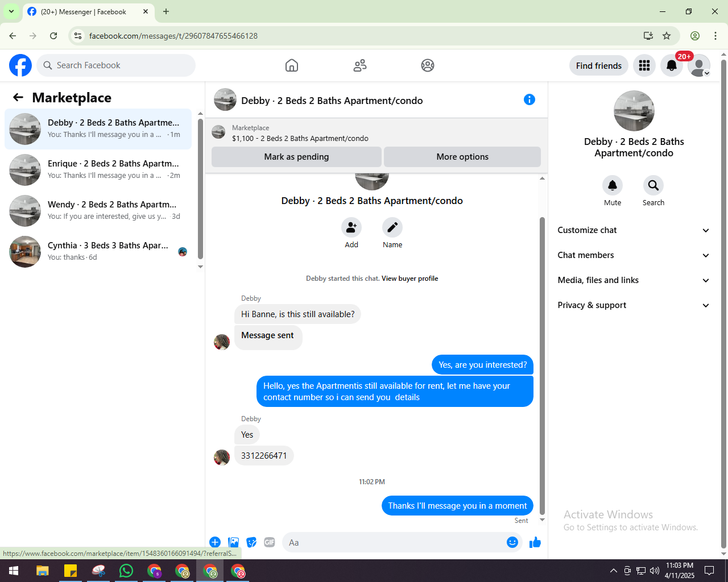Click the More options button
Image resolution: width=728 pixels, height=582 pixels.
point(462,157)
